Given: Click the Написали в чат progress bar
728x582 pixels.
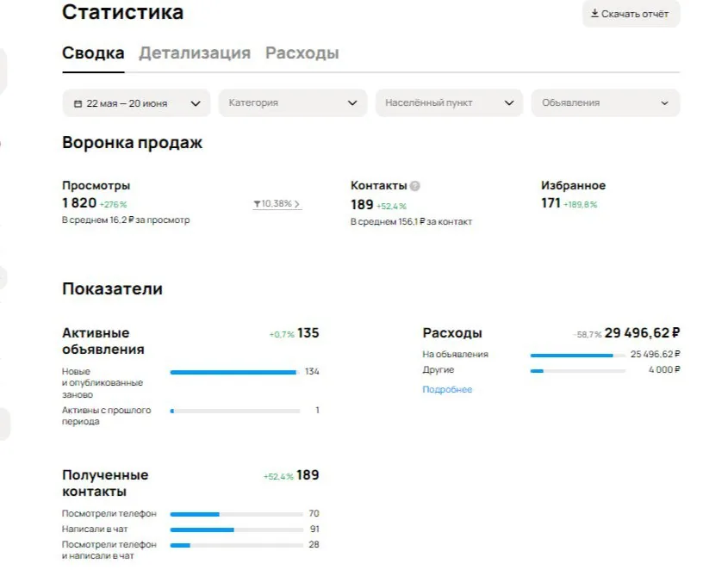Looking at the screenshot, I should [x=237, y=529].
